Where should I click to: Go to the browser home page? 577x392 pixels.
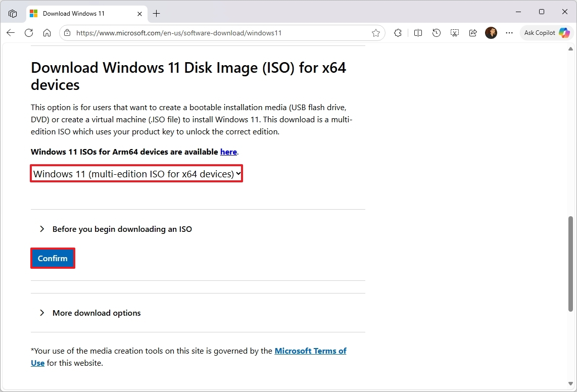click(x=47, y=33)
